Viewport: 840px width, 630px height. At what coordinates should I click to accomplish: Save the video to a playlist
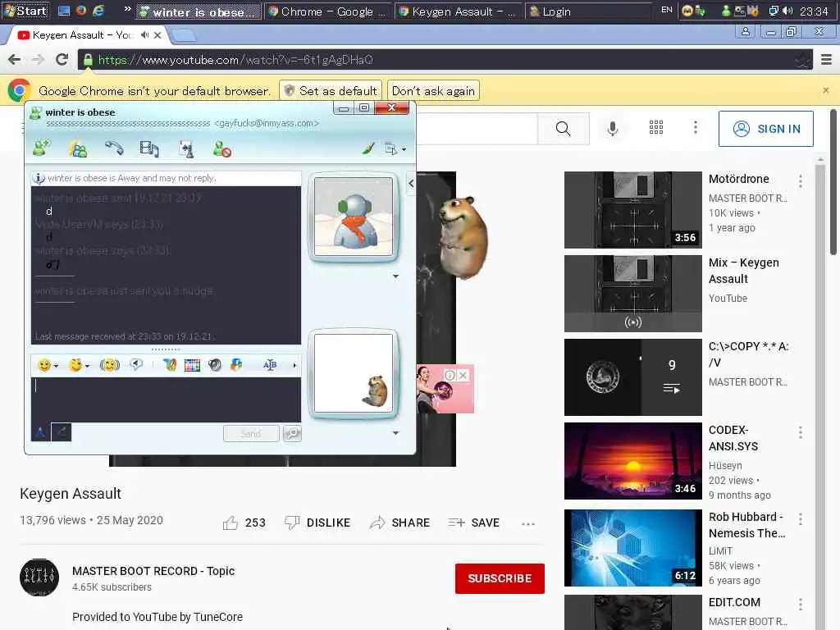(x=473, y=523)
